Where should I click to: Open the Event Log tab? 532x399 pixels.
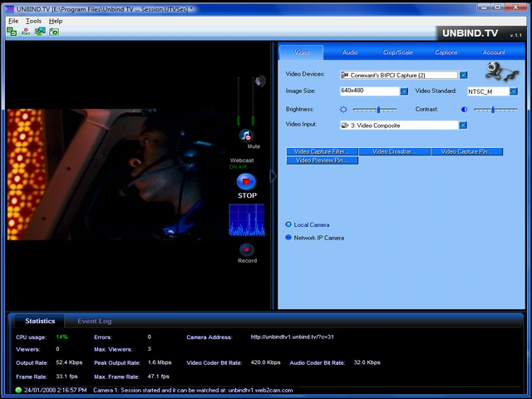click(94, 321)
